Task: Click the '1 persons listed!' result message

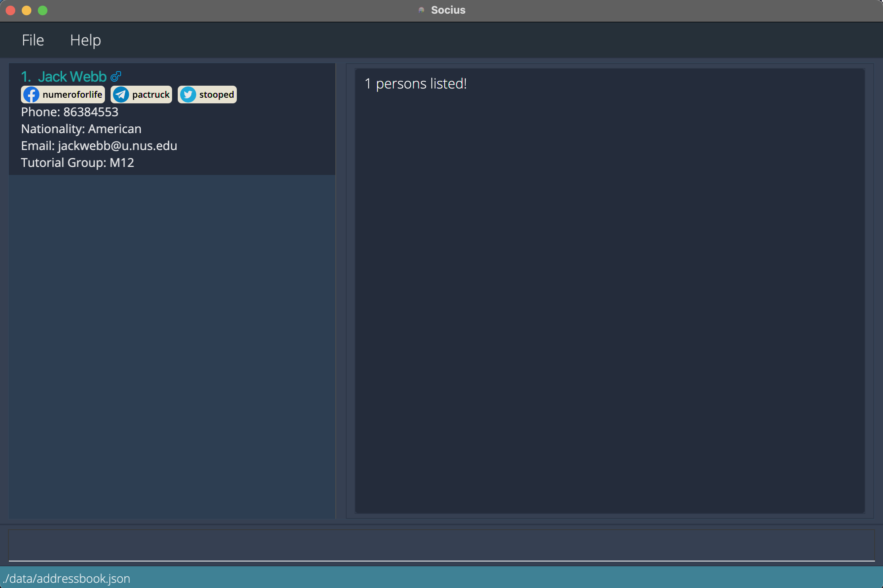Action: [x=415, y=84]
